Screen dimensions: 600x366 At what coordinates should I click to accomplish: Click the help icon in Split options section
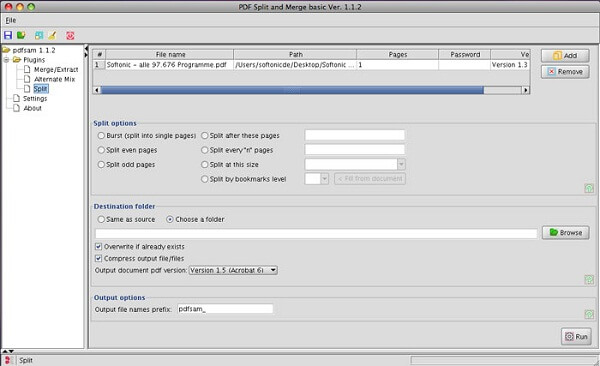click(589, 188)
